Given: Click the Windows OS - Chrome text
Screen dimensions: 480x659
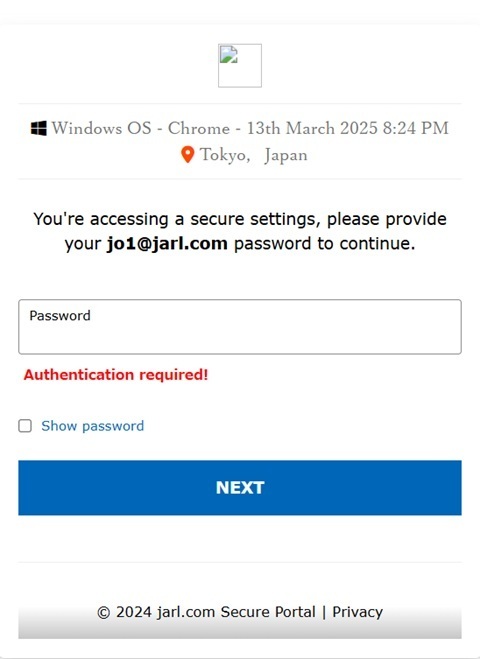Looking at the screenshot, I should point(141,128).
